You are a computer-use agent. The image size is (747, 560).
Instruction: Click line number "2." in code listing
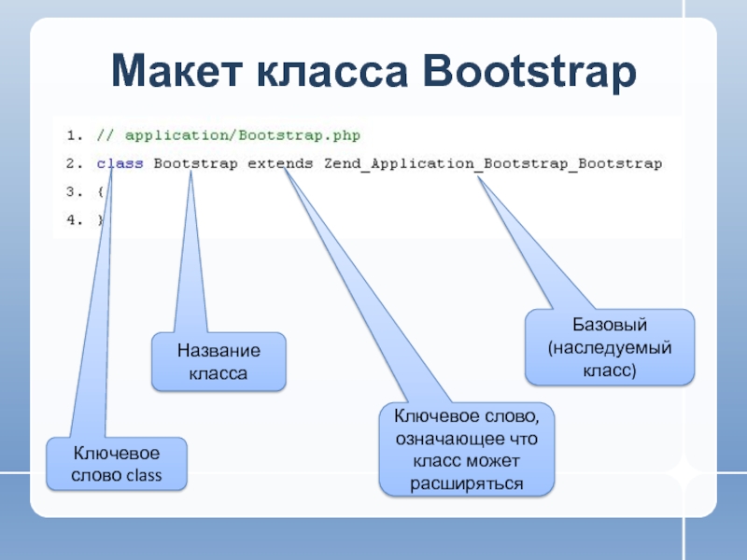pos(75,164)
